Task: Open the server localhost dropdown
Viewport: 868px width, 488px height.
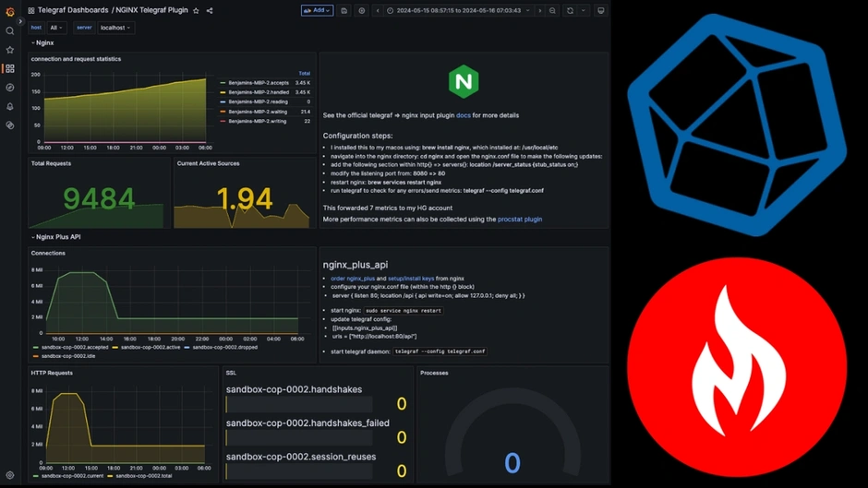Action: coord(115,28)
